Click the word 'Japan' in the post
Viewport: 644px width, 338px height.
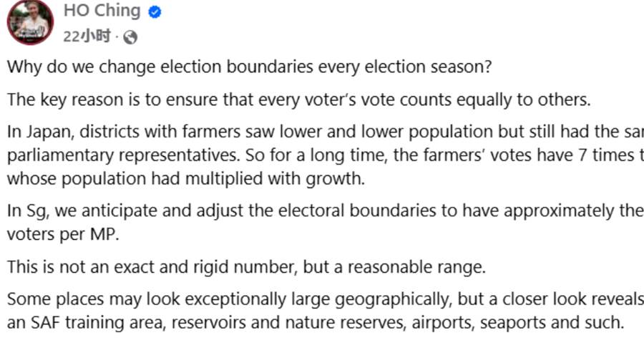[46, 132]
